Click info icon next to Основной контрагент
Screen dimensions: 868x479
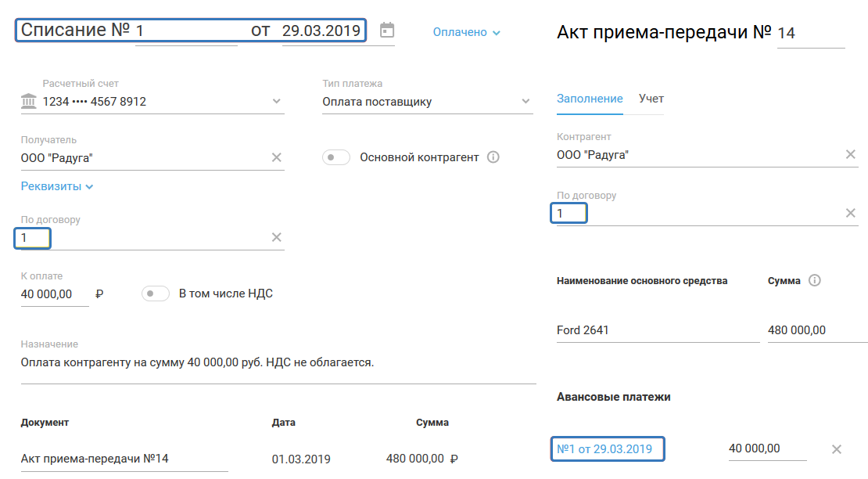(x=493, y=157)
